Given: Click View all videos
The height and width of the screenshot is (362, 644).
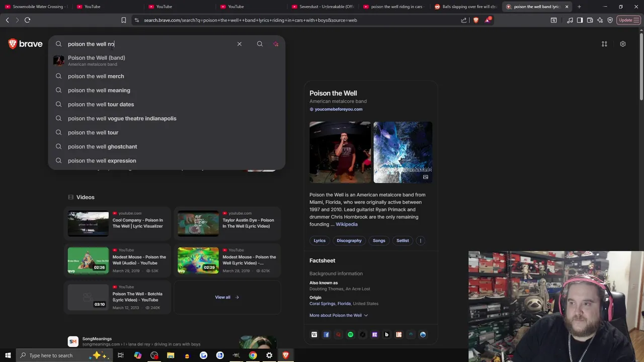Looking at the screenshot, I should click(227, 297).
